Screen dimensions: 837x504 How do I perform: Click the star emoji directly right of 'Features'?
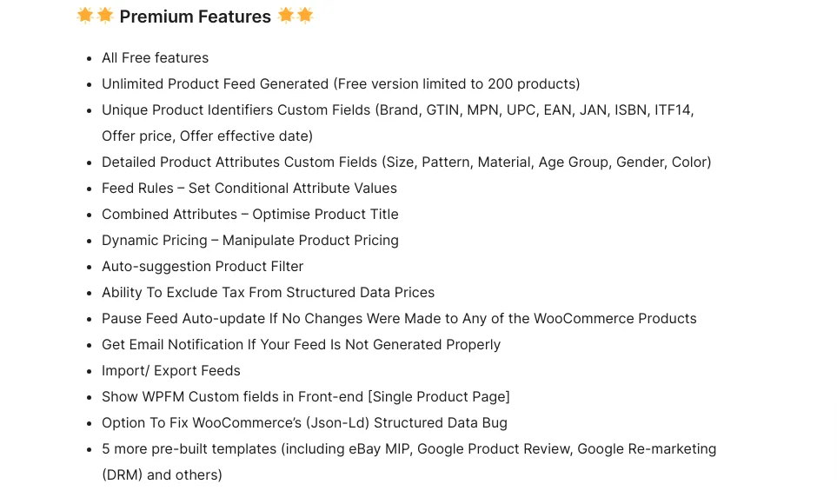tap(286, 16)
